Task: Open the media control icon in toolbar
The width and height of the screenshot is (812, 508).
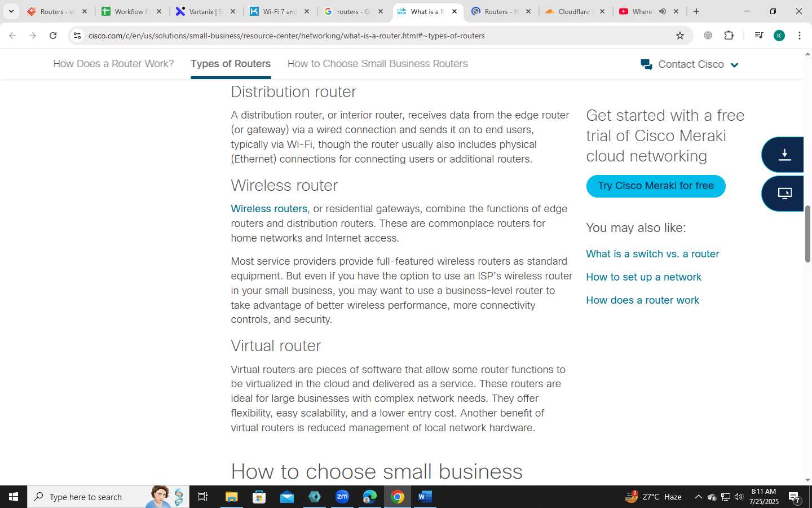Action: click(758, 36)
